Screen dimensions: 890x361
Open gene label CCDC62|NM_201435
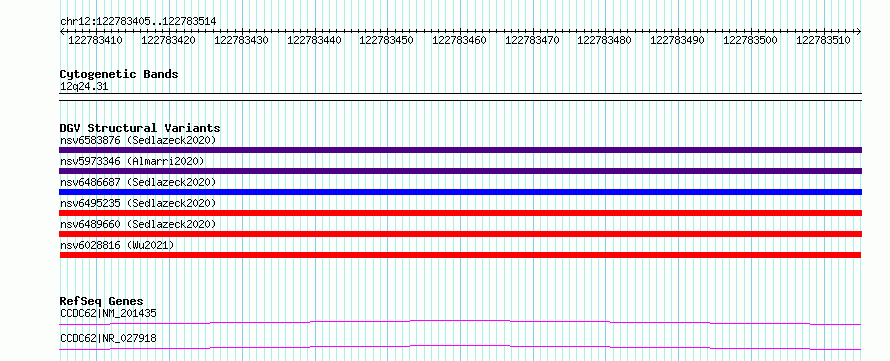108,313
